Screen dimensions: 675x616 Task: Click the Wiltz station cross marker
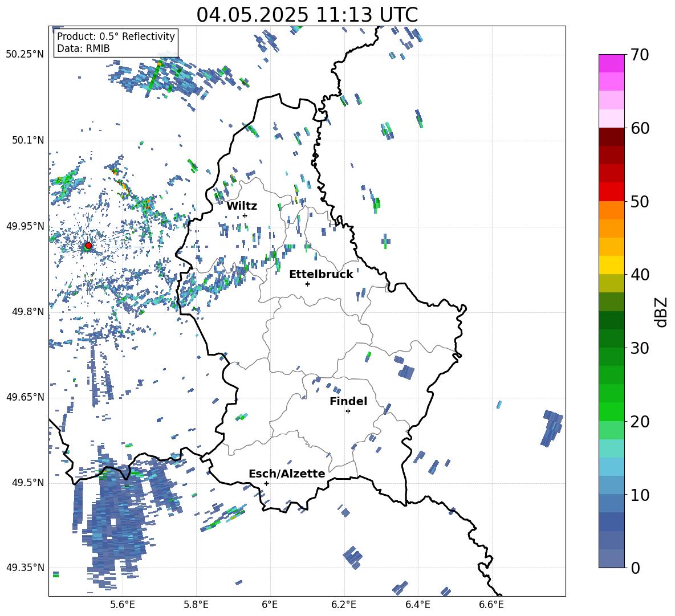(245, 215)
